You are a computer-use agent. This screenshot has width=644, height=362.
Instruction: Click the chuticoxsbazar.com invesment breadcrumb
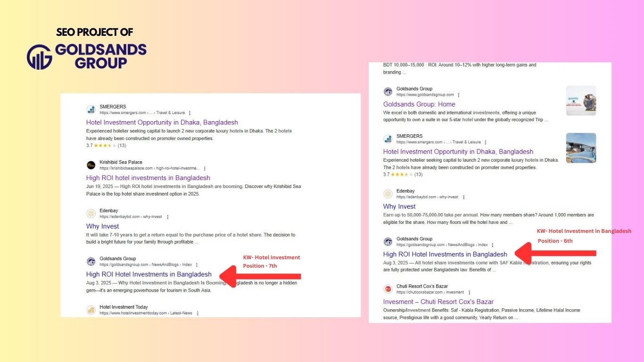(430, 292)
